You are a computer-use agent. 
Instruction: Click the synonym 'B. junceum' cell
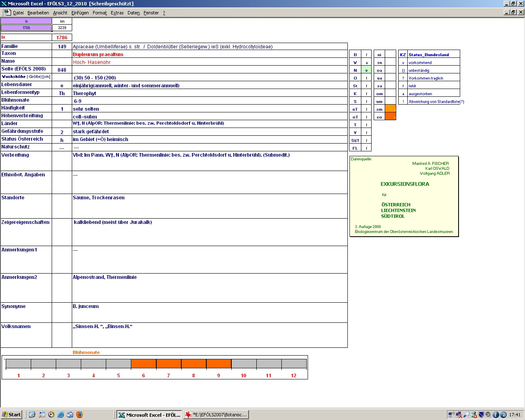(x=210, y=313)
